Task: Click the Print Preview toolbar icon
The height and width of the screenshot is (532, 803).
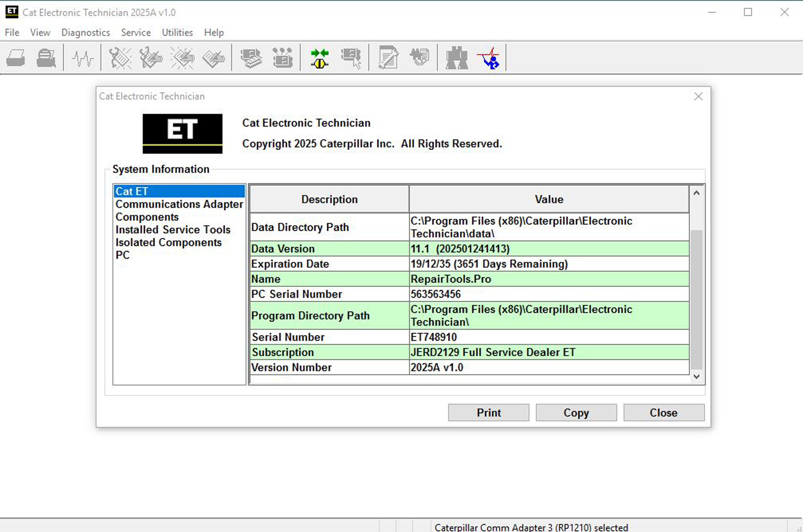Action: [x=46, y=58]
